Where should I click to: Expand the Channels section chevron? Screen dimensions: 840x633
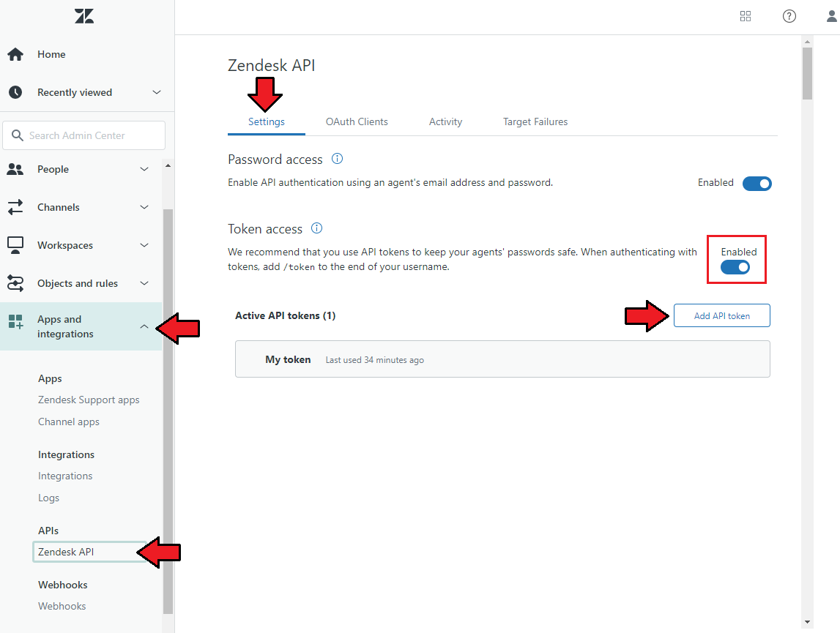144,207
